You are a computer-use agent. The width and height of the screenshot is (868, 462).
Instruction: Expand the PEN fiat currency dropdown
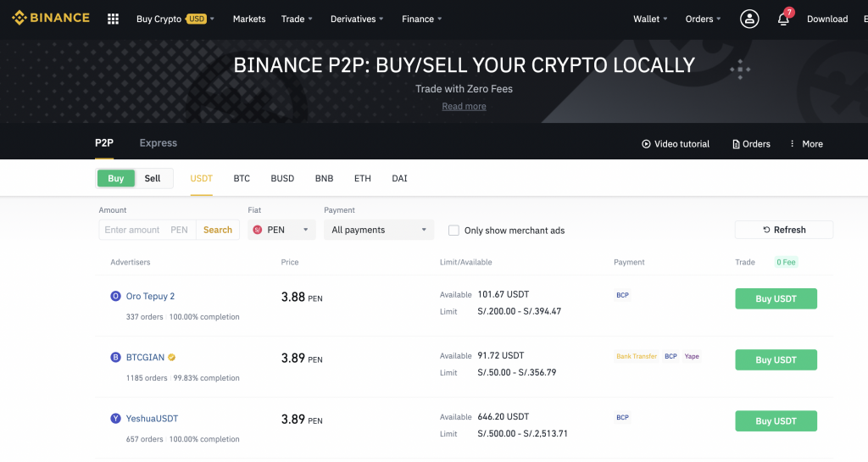[281, 230]
